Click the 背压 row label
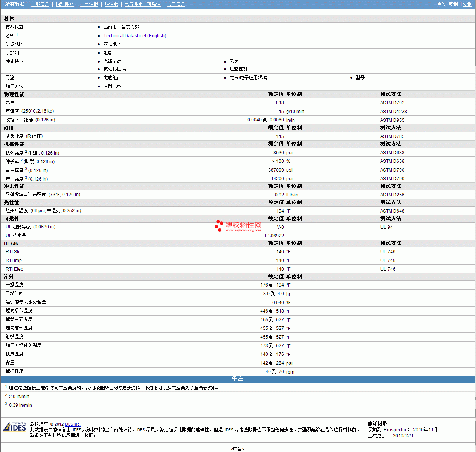Screen dimensions: 476x452 click(x=10, y=363)
